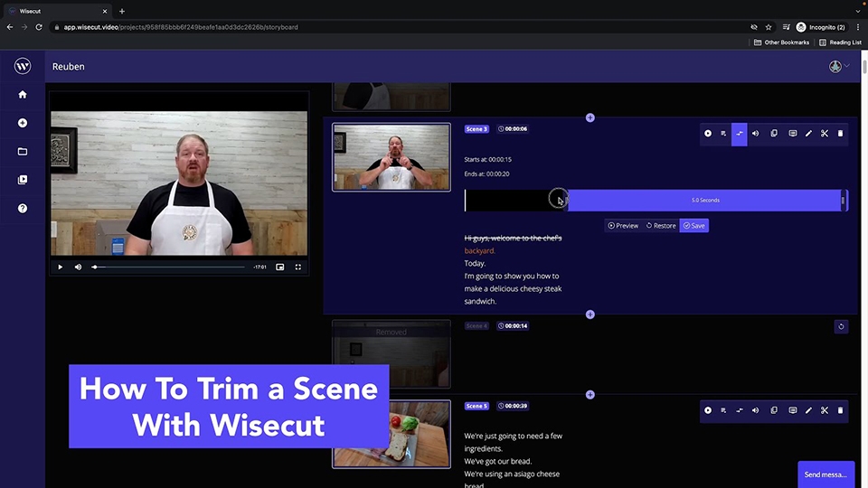Click the video player seek bar
Viewport: 868px width, 488px height.
(x=169, y=267)
